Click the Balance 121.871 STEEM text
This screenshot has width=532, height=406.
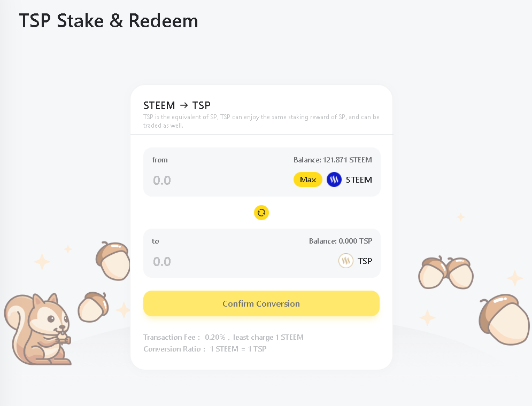333,160
